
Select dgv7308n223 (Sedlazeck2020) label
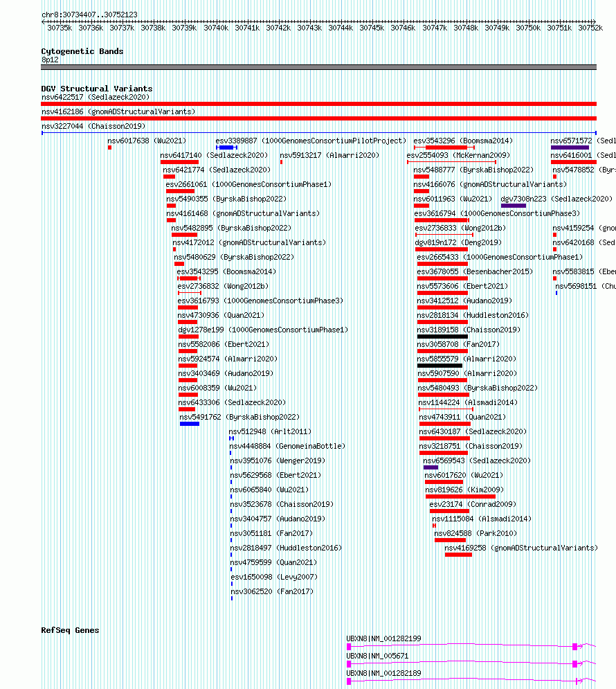556,199
